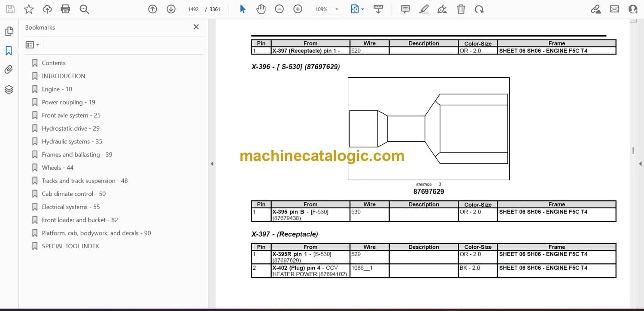644x311 pixels.
Task: Toggle the page thumbnails panel
Action: click(x=9, y=31)
